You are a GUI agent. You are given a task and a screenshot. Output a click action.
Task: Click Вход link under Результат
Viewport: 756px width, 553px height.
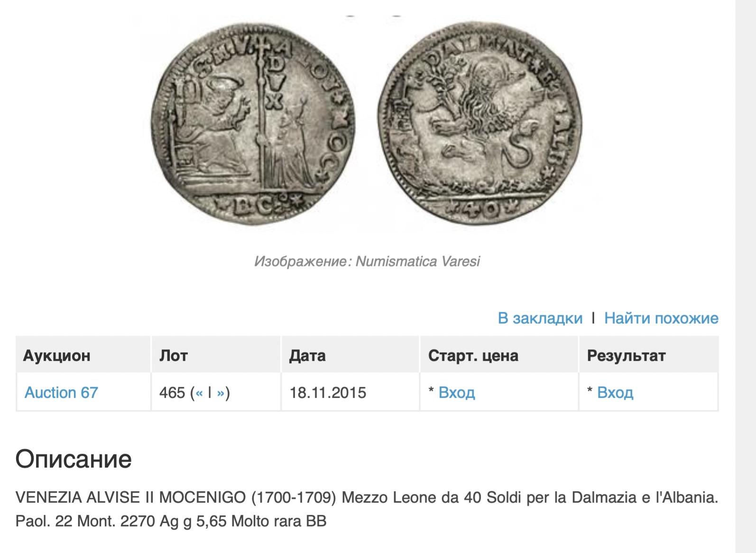tap(615, 392)
